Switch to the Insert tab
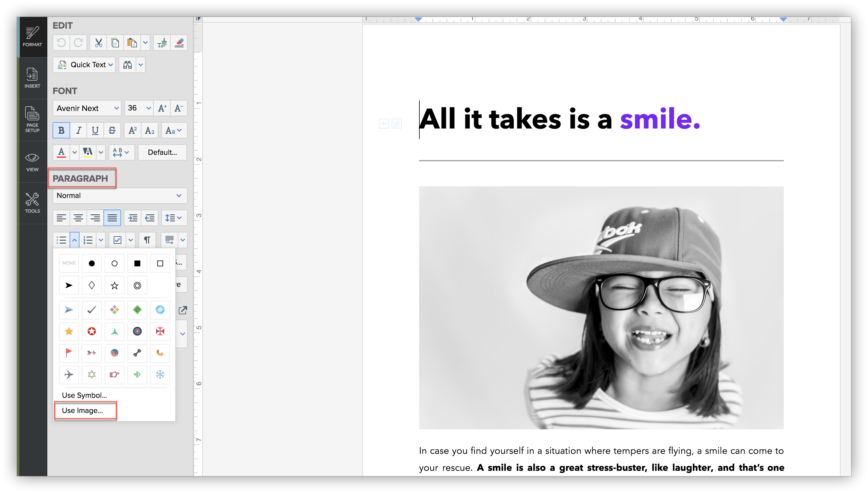868x493 pixels. (32, 78)
